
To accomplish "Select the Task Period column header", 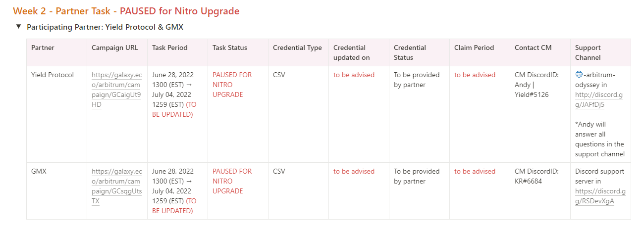I will 170,48.
